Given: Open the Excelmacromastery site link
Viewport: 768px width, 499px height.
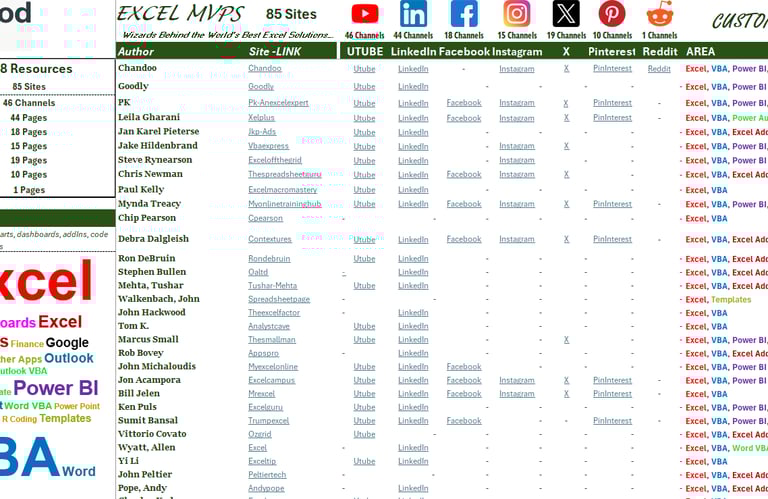Looking at the screenshot, I should (x=283, y=190).
